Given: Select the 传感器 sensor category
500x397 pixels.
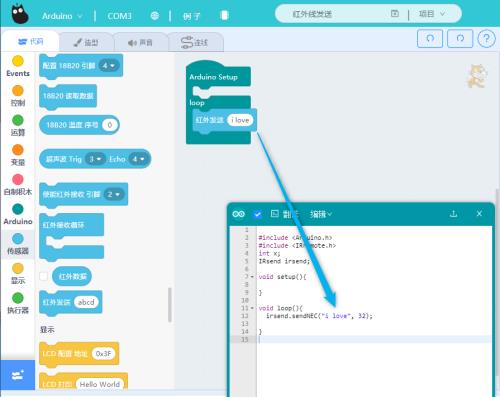Looking at the screenshot, I should tap(18, 244).
